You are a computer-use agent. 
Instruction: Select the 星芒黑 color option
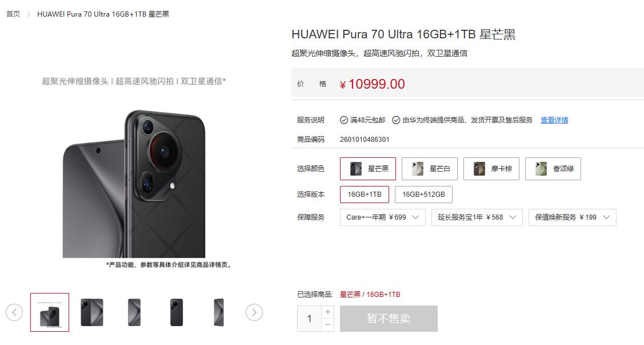(x=368, y=169)
